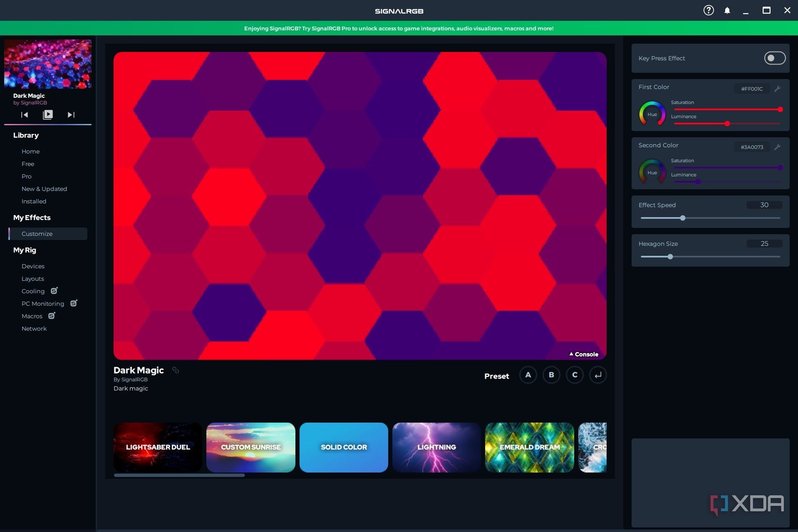Click the SignalRGB Pro promotion banner
This screenshot has width=798, height=532.
coord(399,28)
